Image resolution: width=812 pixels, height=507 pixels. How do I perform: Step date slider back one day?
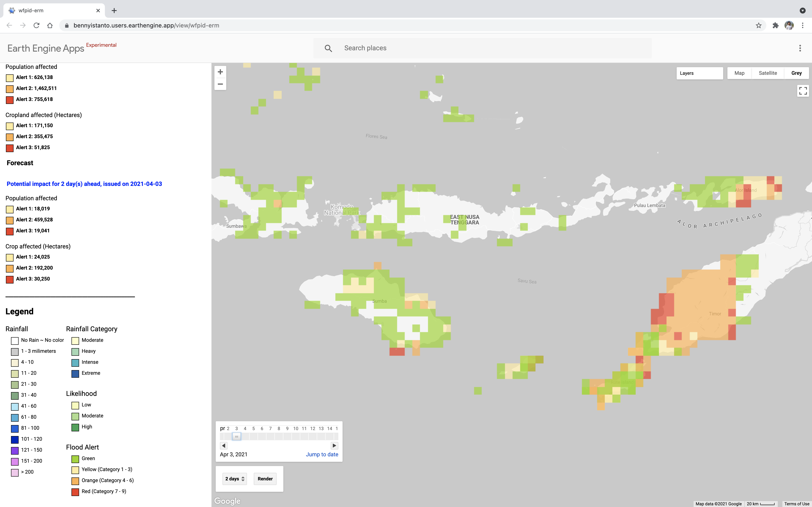[x=224, y=446]
